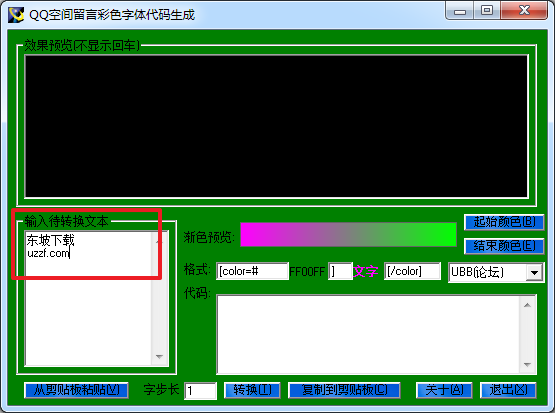Click the uzzf.com line in input box
The height and width of the screenshot is (413, 555).
[x=48, y=253]
